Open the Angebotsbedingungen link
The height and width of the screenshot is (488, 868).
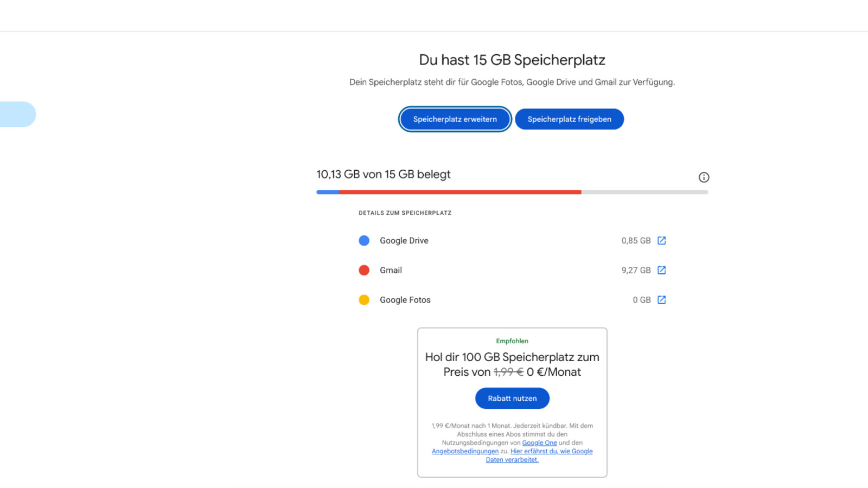click(x=465, y=451)
